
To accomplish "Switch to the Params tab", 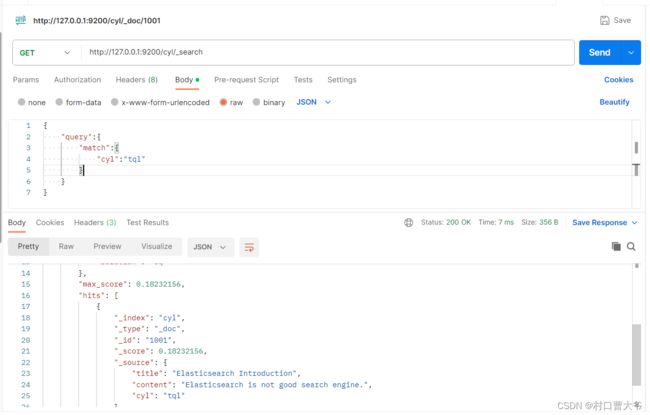I will (x=26, y=80).
